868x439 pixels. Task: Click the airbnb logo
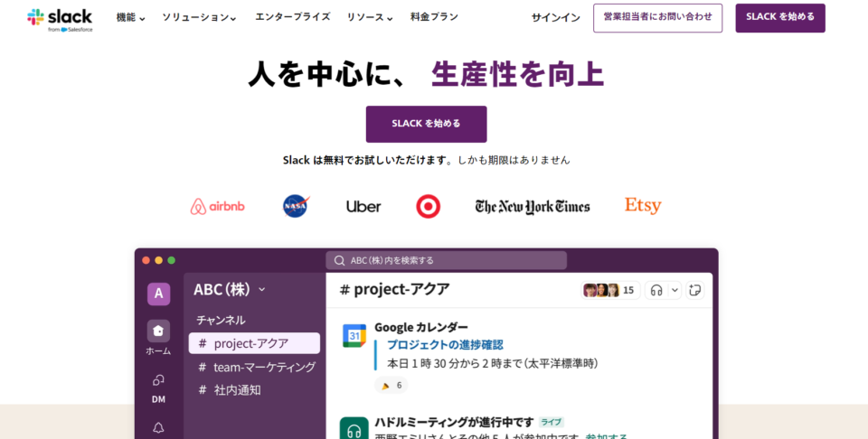click(218, 206)
